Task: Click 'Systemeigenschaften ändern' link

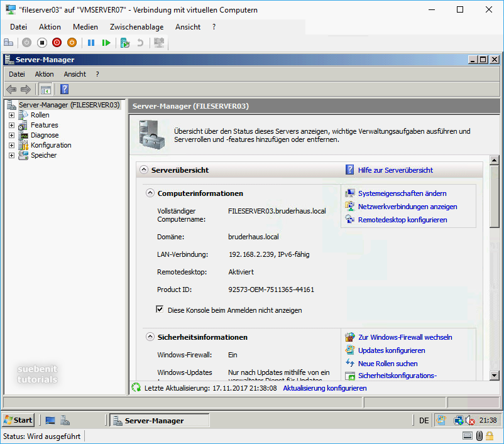Action: click(x=402, y=193)
